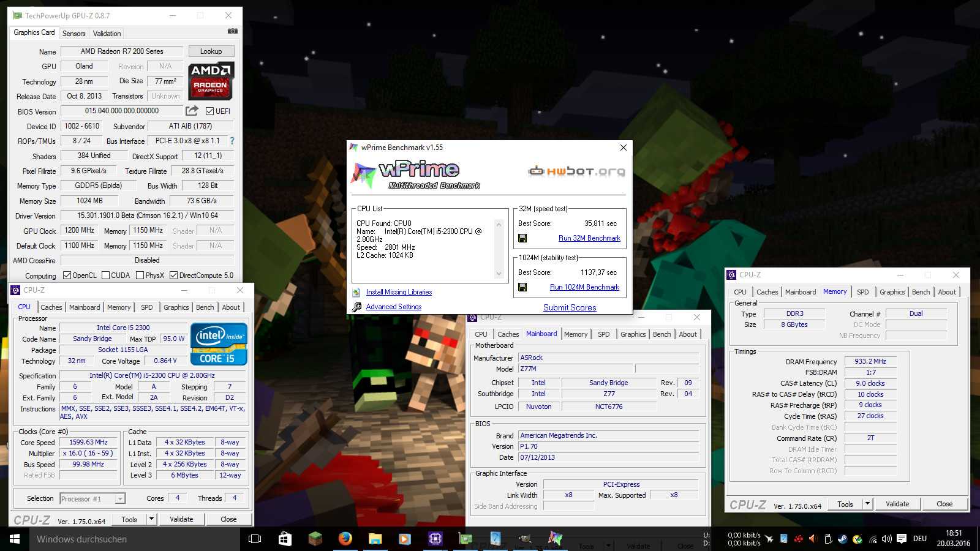Click Tools button in CPU-Z CPU window

pyautogui.click(x=129, y=519)
